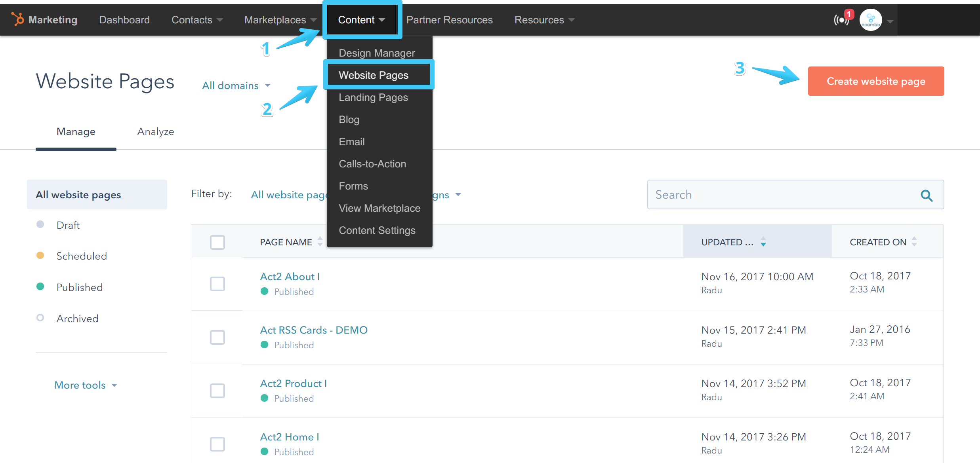This screenshot has height=463, width=980.
Task: Switch to the Analyze tab
Action: pyautogui.click(x=156, y=131)
